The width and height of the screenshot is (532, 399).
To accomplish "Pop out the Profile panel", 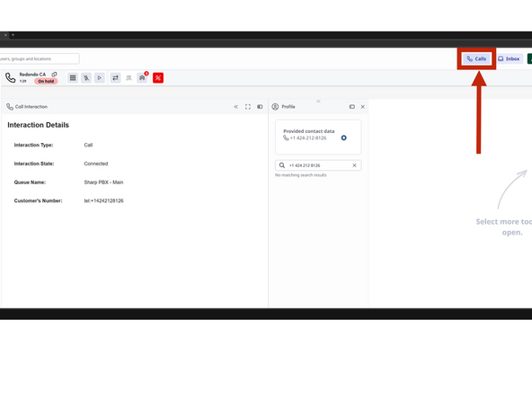I will [352, 107].
